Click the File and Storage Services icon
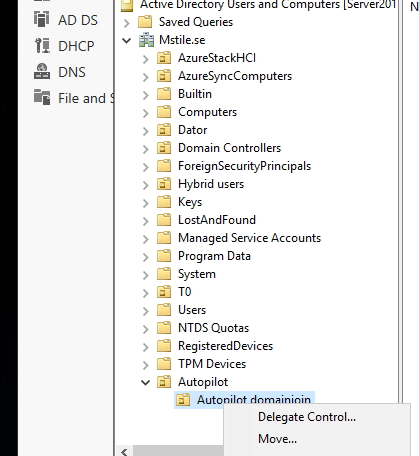Screen dimensions: 419x456 pos(42,97)
